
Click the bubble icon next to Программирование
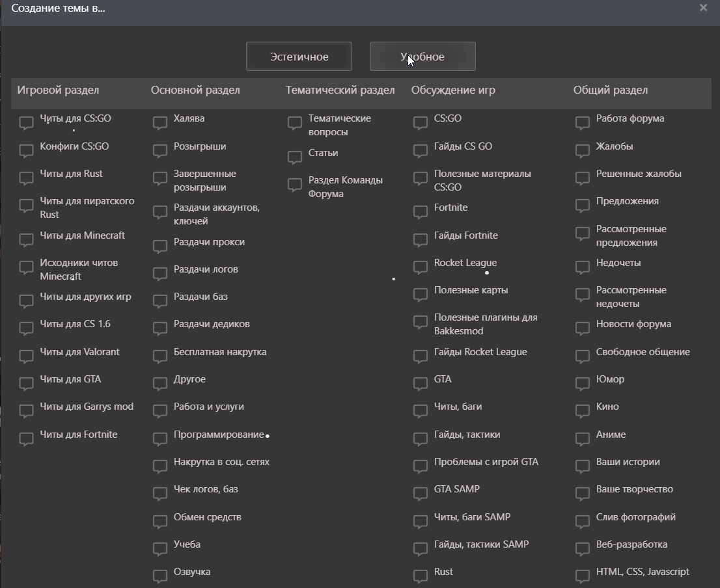point(159,439)
